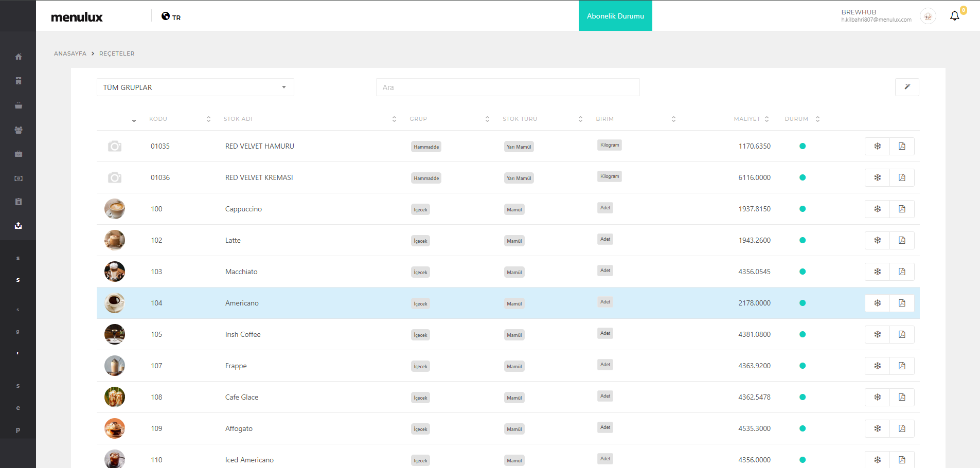Open the TÜM GRUPLAR dropdown
This screenshot has height=468, width=980.
tap(195, 87)
